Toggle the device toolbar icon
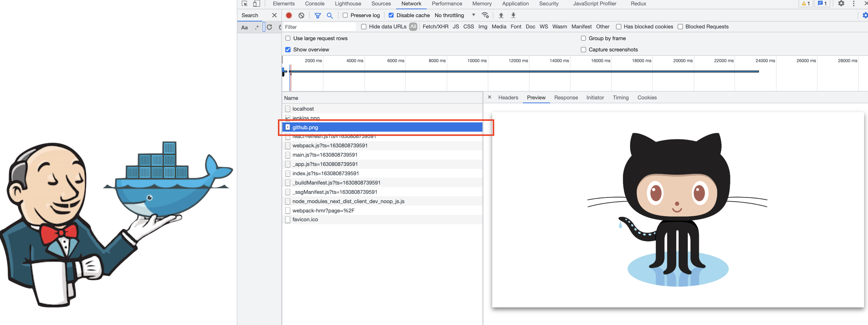This screenshot has width=868, height=325. pos(256,4)
